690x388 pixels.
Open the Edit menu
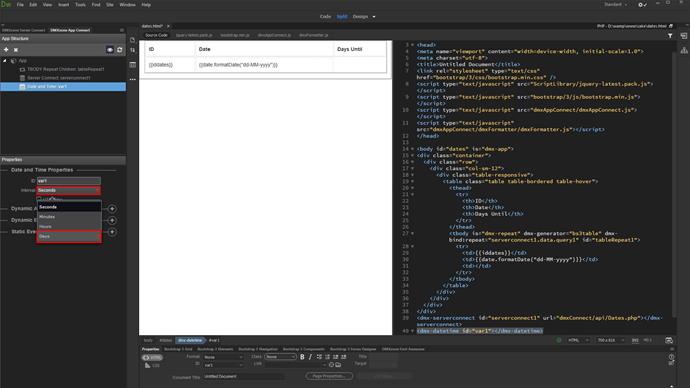(33, 5)
